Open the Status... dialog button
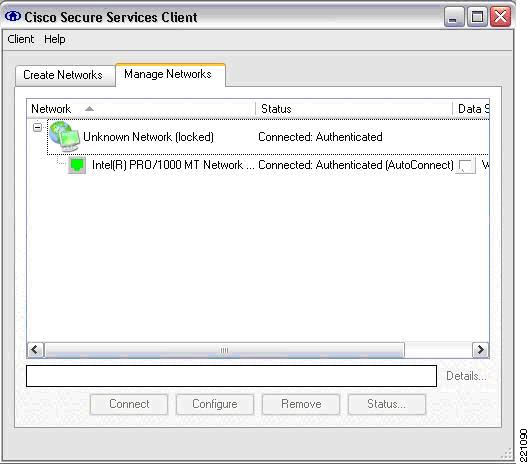The height and width of the screenshot is (464, 528). pyautogui.click(x=387, y=404)
